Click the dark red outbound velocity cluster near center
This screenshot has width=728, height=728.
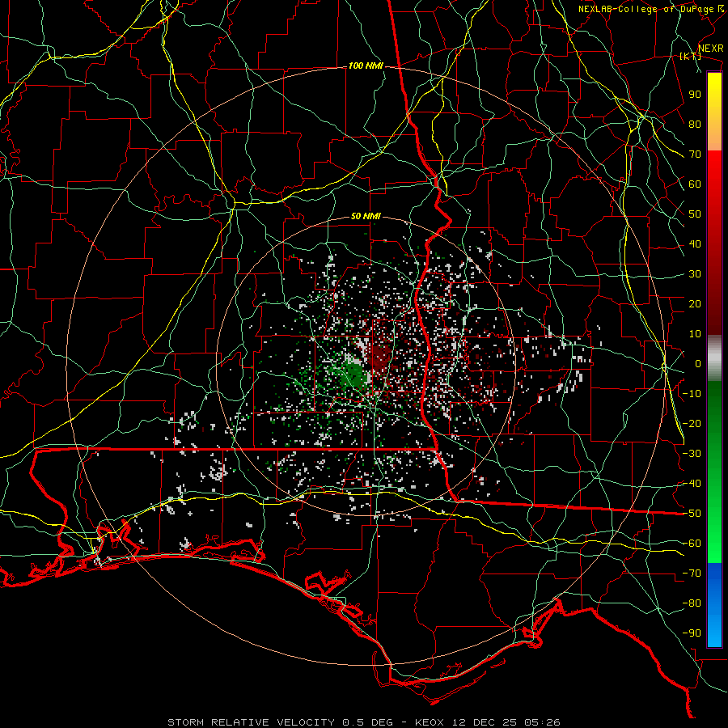381,357
